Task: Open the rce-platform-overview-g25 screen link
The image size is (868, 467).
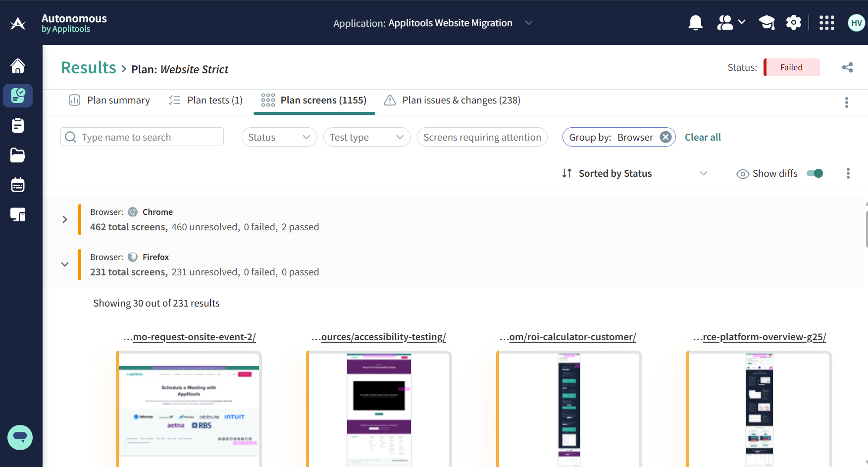Action: (760, 337)
